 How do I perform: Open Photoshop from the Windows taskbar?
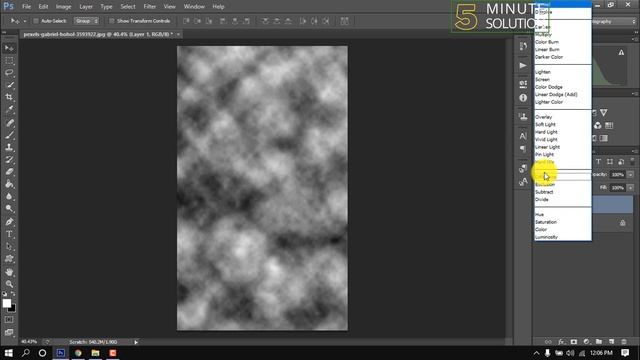coord(60,353)
